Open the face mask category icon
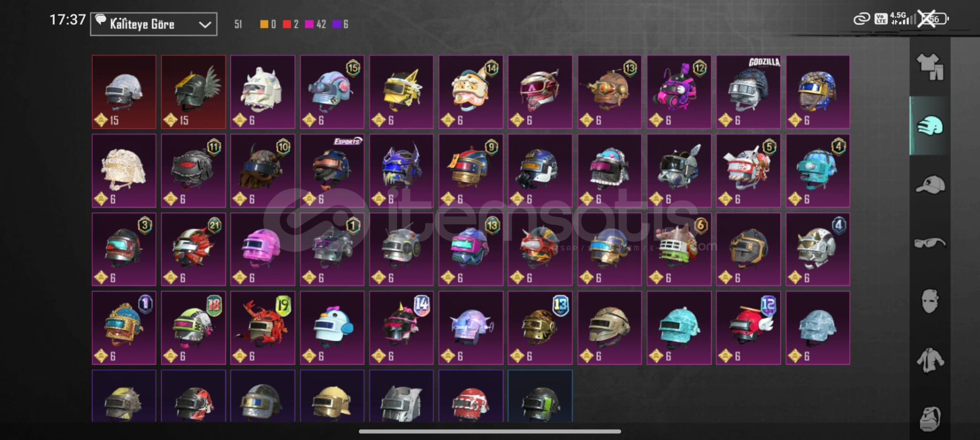This screenshot has height=440, width=980. (x=930, y=301)
